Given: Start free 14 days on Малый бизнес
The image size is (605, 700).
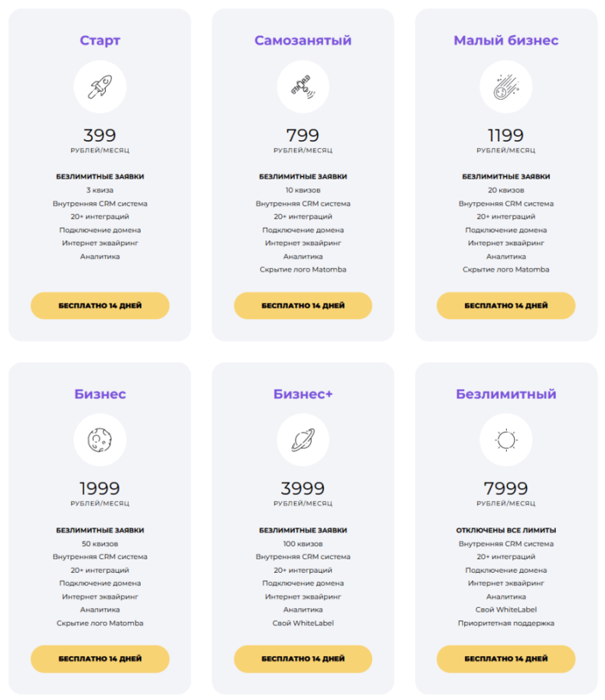Looking at the screenshot, I should pyautogui.click(x=506, y=306).
